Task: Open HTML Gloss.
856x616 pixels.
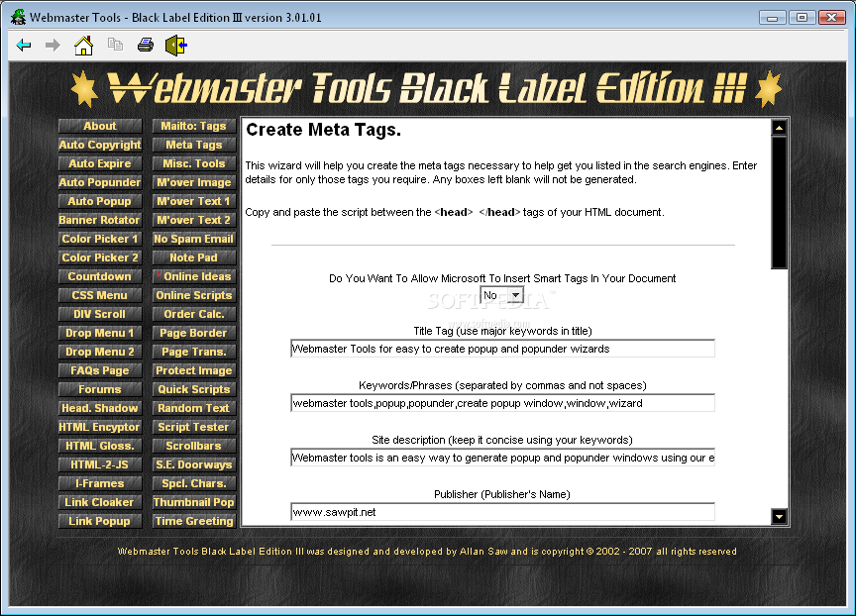Action: point(100,446)
